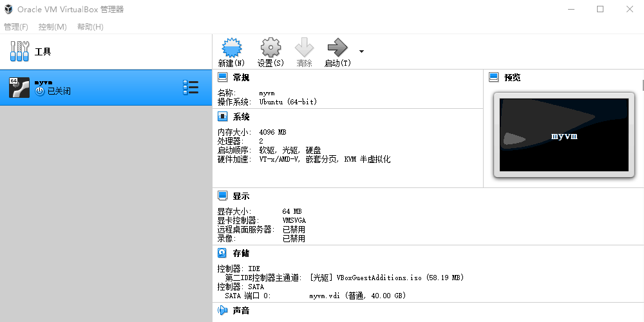Click the VBoxGuestAdditions.iso optical drive entry
644x322 pixels.
tap(387, 278)
